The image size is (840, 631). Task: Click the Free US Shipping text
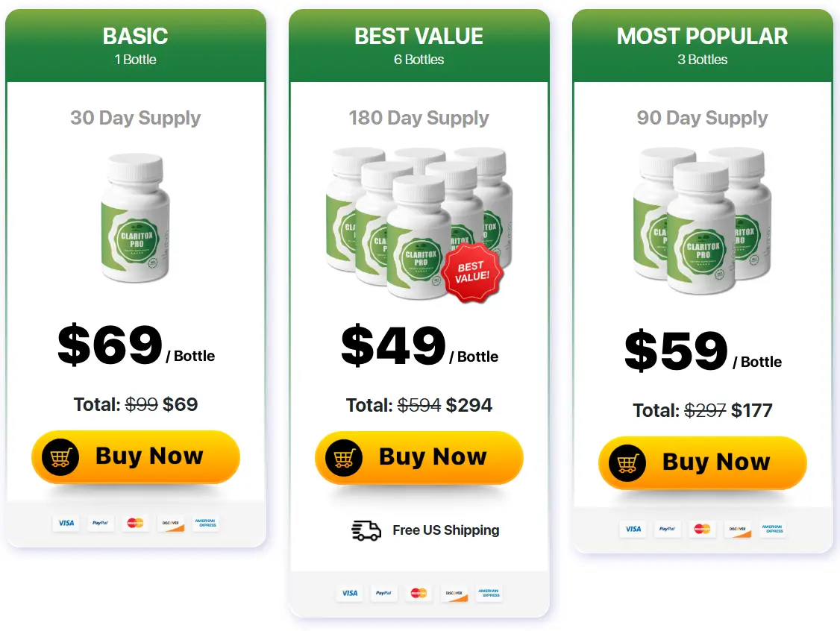446,530
